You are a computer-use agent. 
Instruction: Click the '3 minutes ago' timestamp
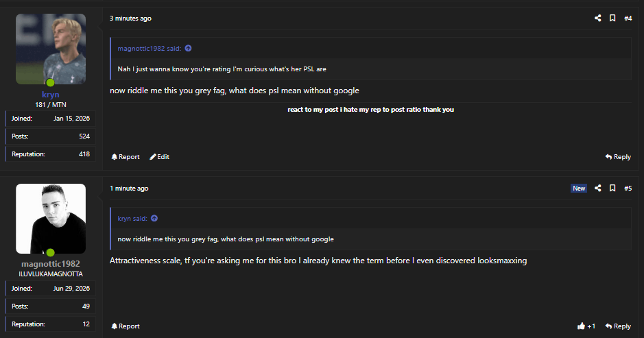click(130, 19)
